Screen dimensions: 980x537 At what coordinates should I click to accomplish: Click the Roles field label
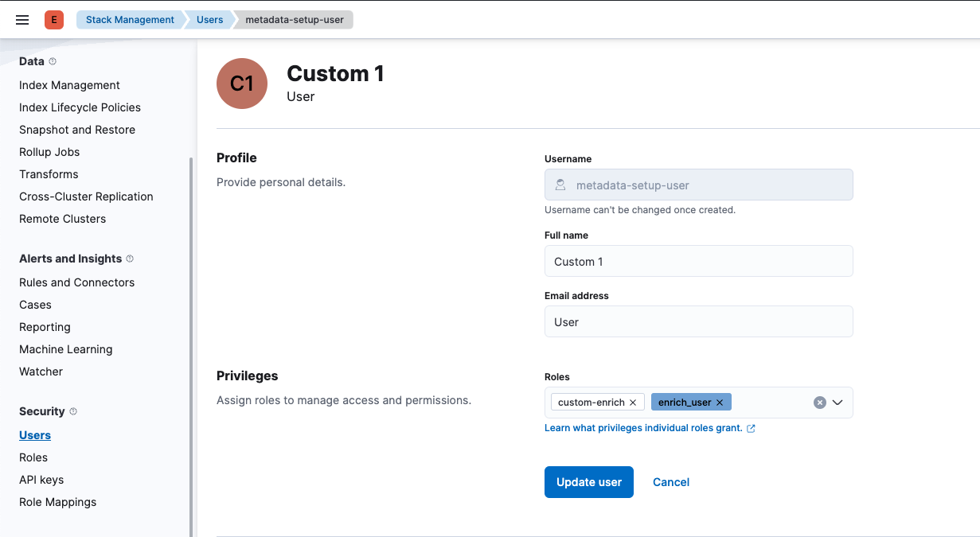pyautogui.click(x=557, y=377)
